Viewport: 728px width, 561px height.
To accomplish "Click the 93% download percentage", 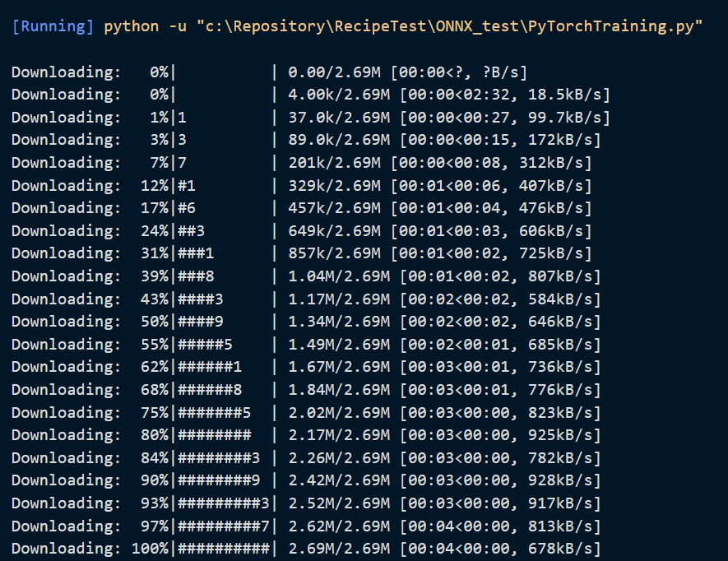I will point(155,504).
